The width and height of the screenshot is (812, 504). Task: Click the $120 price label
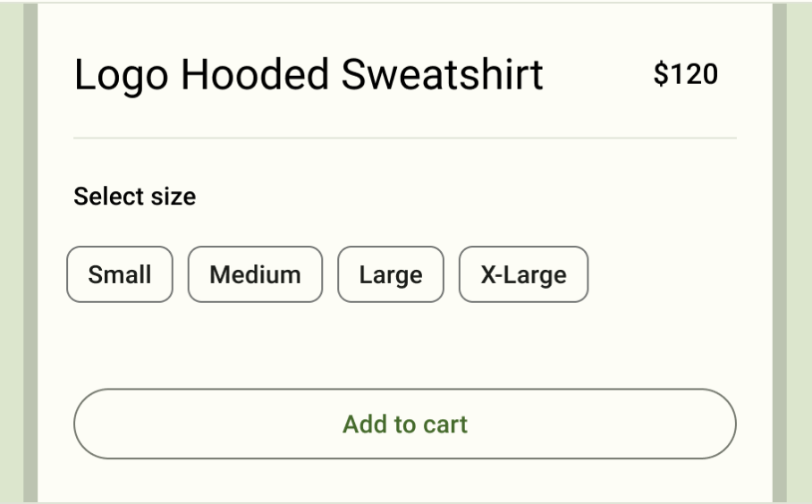point(686,75)
